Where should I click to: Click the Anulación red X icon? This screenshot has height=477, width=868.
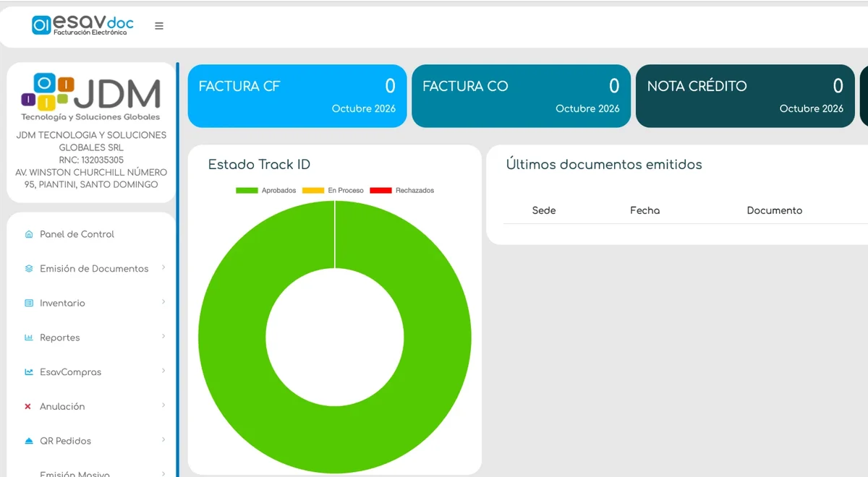point(28,407)
